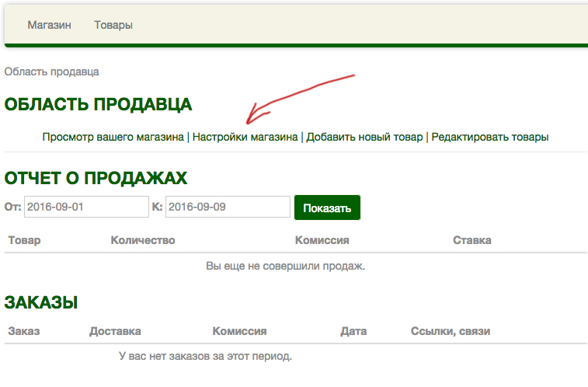Click the Дата column header
Screen dimensions: 588x387
point(353,331)
